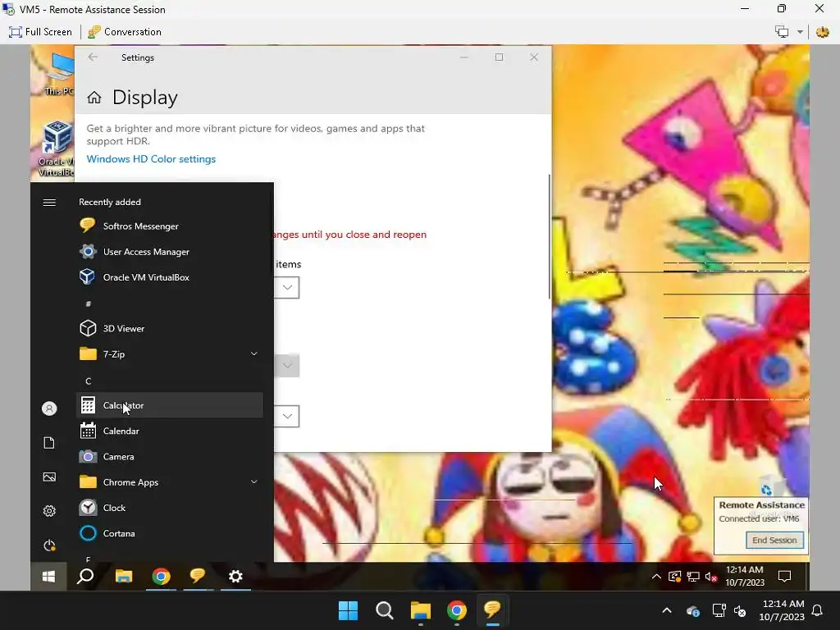Expand the Chrome Apps folder chevron
The width and height of the screenshot is (840, 630).
[x=254, y=482]
